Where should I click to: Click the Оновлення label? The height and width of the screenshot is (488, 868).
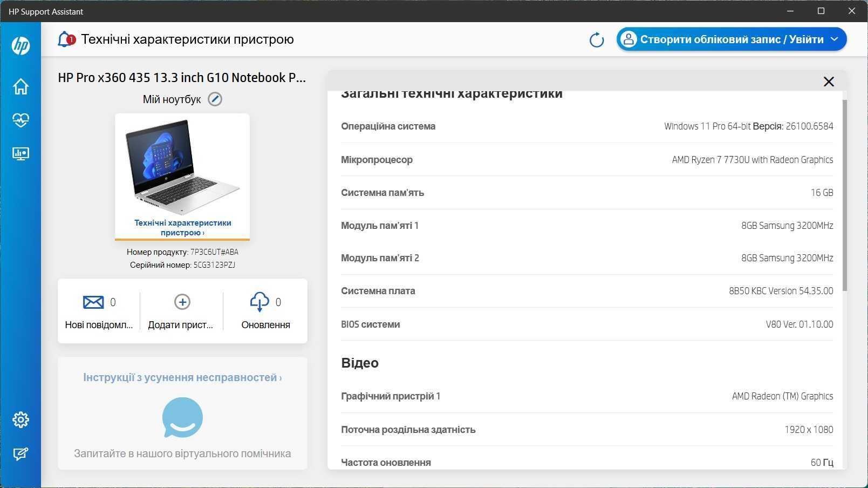click(x=265, y=325)
